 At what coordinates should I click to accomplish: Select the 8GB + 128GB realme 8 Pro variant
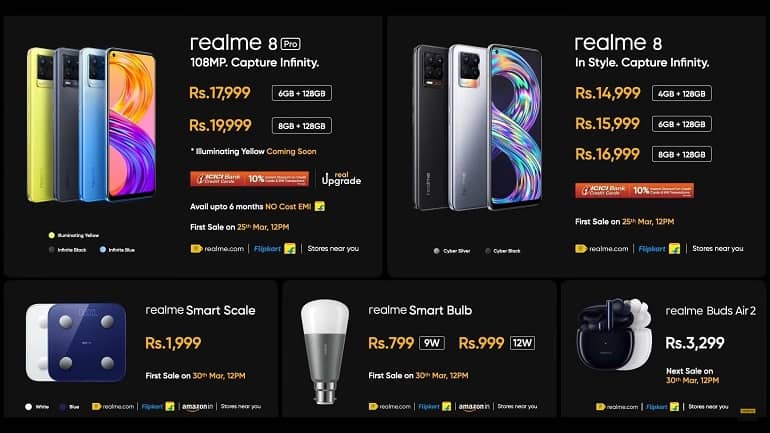point(302,126)
